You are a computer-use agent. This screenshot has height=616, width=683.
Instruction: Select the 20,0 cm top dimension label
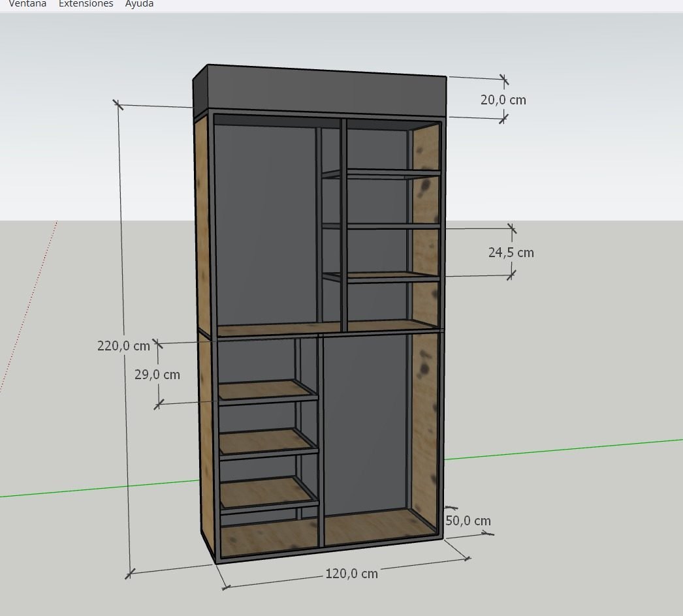pyautogui.click(x=503, y=100)
